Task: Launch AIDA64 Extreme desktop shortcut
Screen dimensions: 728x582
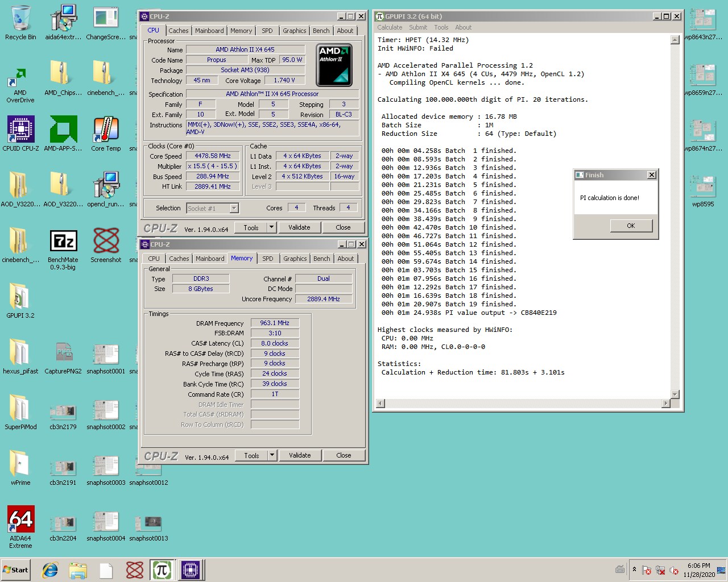Action: [x=20, y=527]
